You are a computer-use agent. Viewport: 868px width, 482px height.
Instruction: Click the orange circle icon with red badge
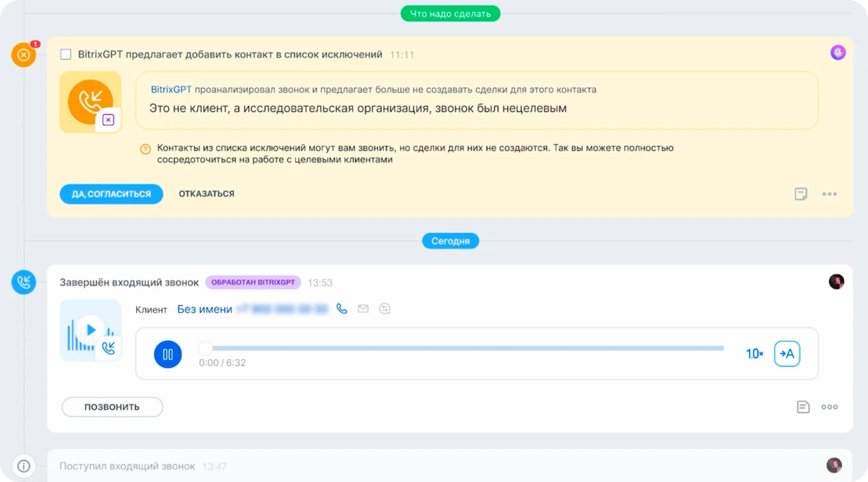pos(24,55)
